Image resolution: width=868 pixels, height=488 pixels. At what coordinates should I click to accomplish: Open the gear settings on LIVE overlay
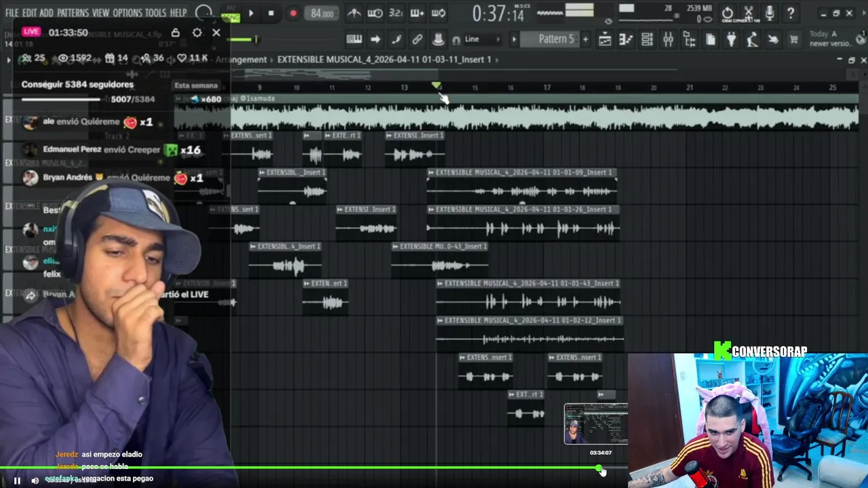[x=197, y=33]
